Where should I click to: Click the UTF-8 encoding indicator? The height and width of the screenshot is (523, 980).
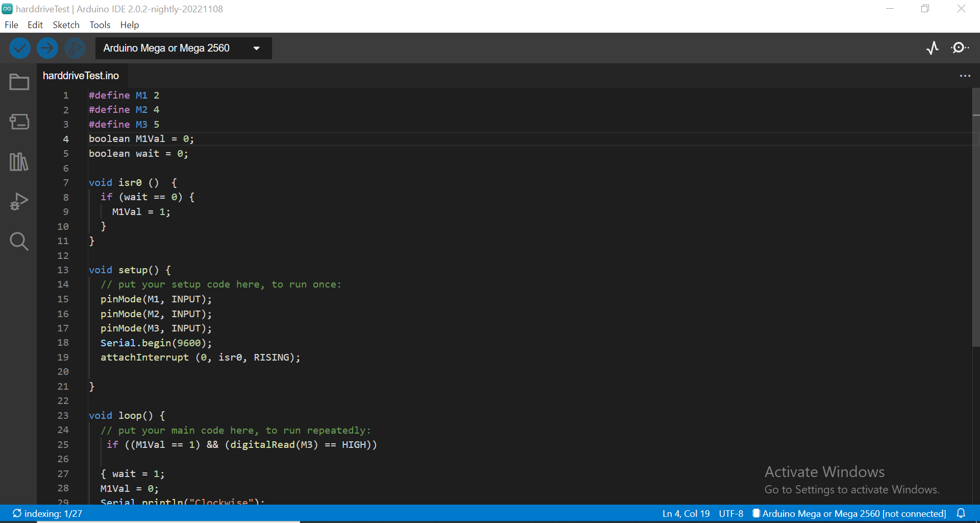coord(731,513)
